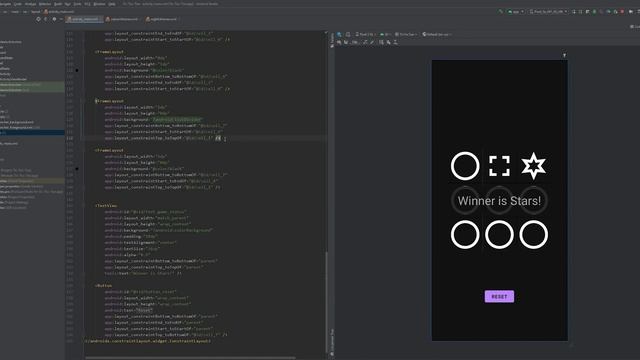Open the Palette side tab

click(332, 40)
